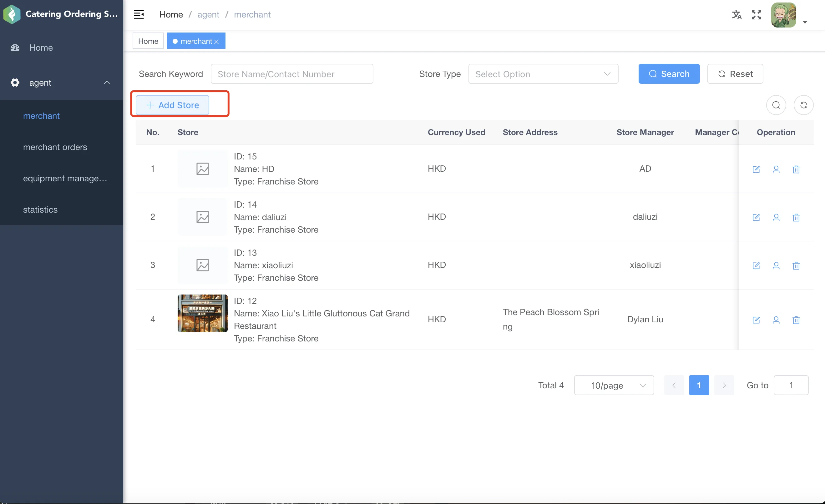Click the Store Manager column header
This screenshot has width=825, height=504.
(645, 132)
